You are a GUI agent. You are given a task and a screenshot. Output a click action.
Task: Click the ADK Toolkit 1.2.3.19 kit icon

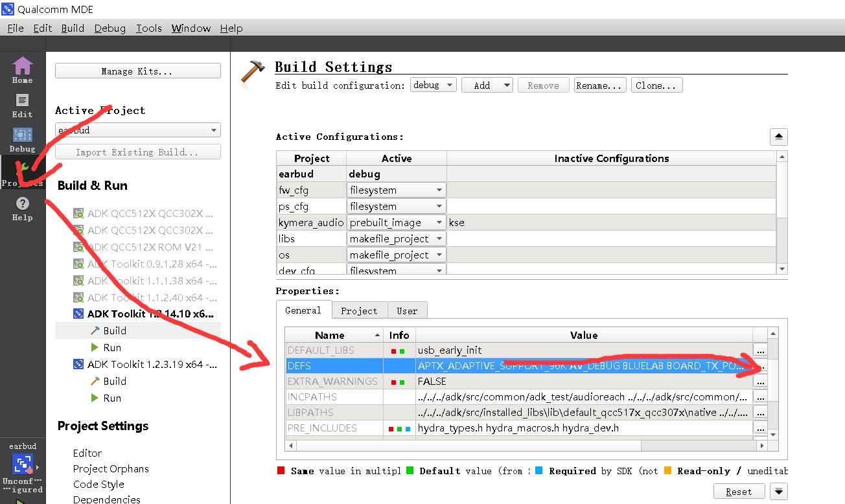[78, 365]
